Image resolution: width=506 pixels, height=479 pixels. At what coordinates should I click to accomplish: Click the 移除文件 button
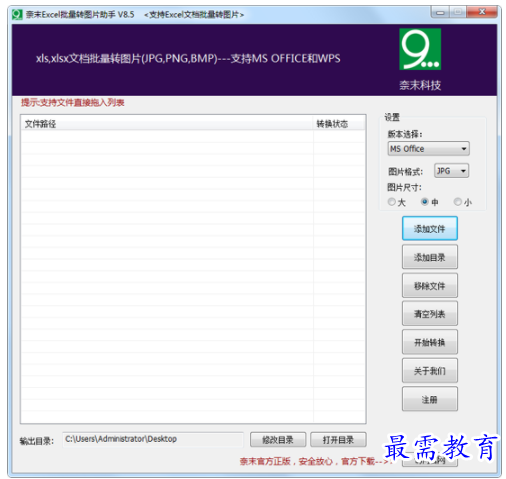pos(429,285)
